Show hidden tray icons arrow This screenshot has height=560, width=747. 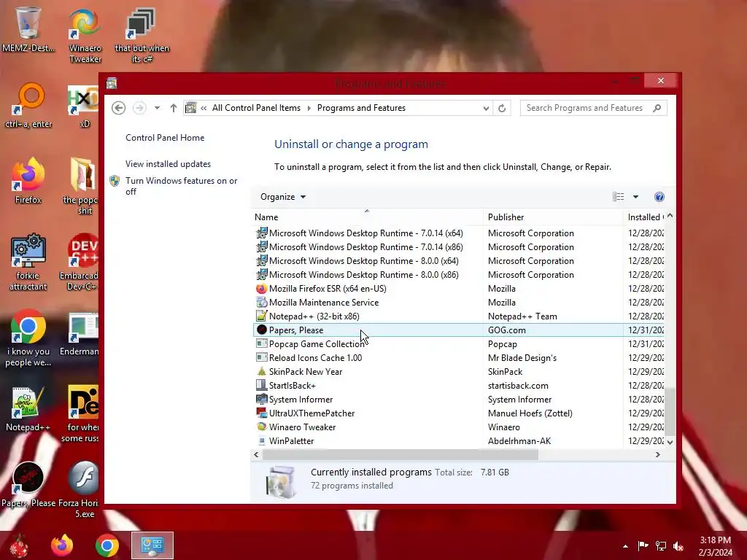click(x=625, y=546)
